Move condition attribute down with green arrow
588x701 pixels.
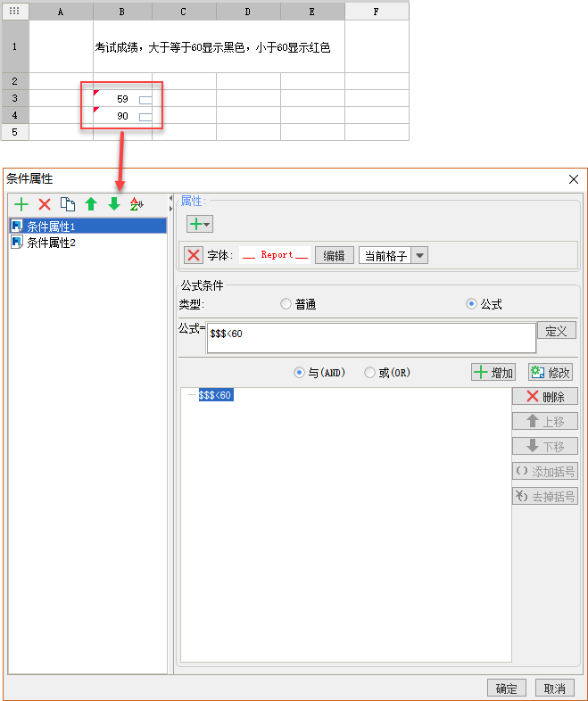[114, 204]
